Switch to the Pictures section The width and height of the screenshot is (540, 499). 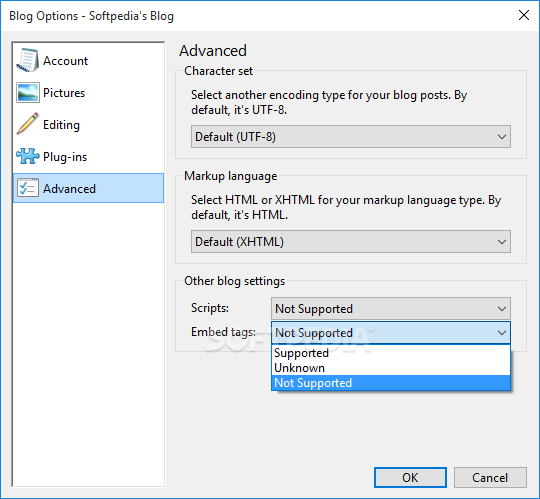click(x=88, y=93)
